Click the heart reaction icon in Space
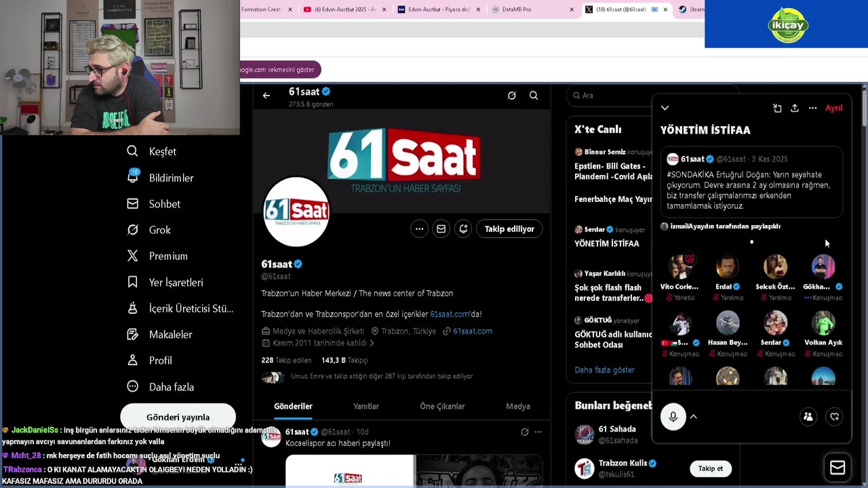 coord(835,417)
